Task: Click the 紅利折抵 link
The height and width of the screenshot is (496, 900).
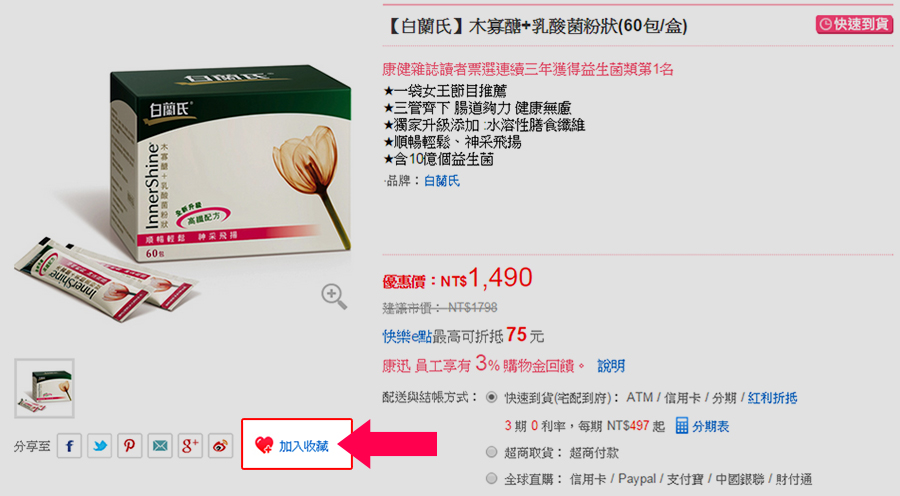Action: point(772,398)
